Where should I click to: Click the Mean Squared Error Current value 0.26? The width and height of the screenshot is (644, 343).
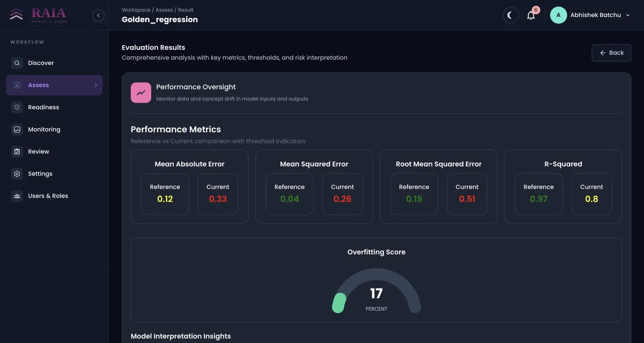point(342,199)
